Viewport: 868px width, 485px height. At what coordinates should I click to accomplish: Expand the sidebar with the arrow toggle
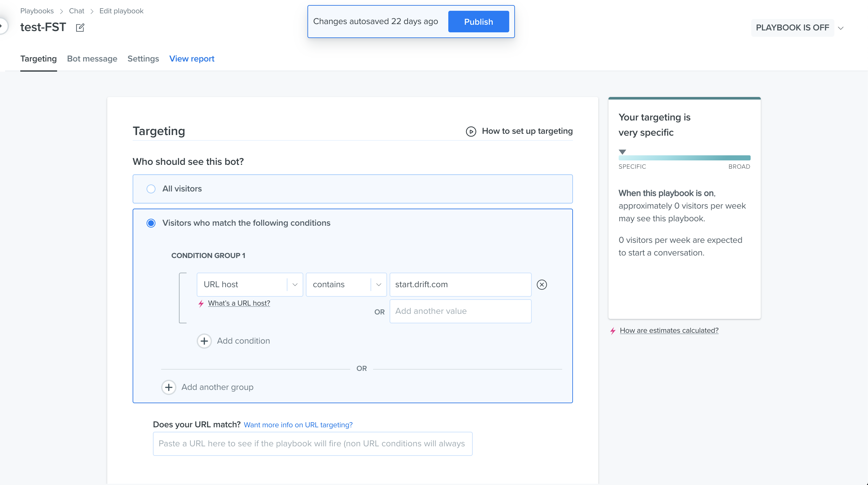2,26
